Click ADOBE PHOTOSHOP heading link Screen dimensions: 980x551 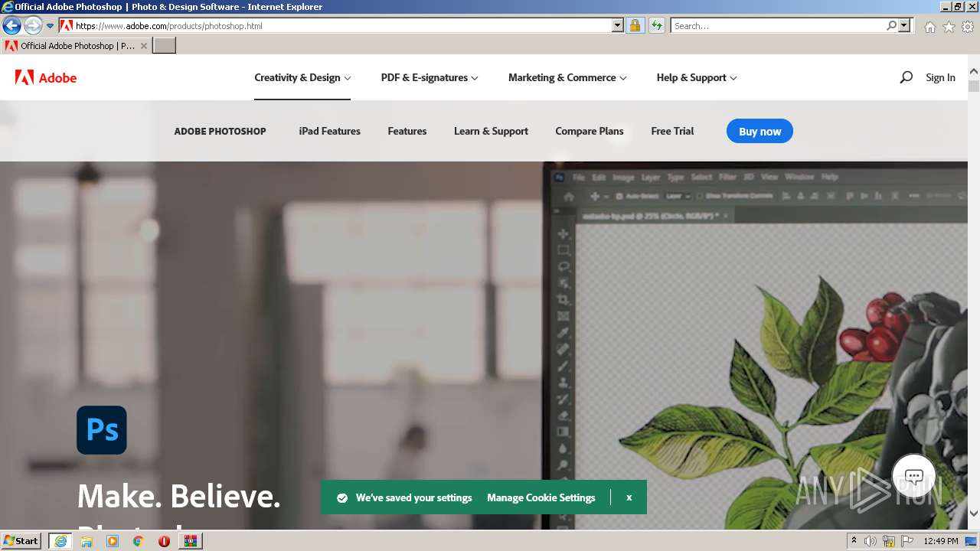point(220,131)
